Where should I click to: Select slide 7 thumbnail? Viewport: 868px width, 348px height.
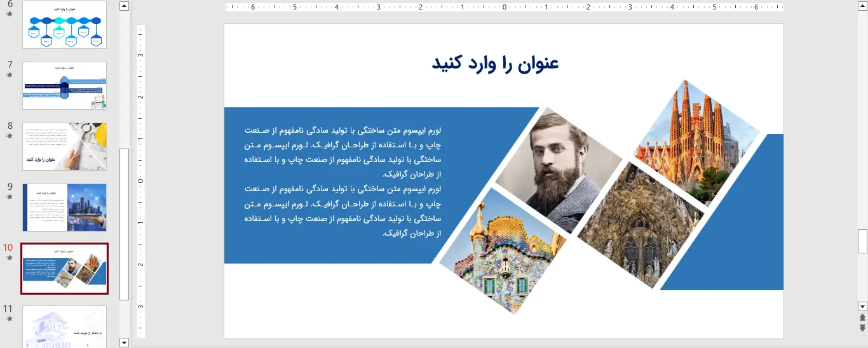click(65, 86)
